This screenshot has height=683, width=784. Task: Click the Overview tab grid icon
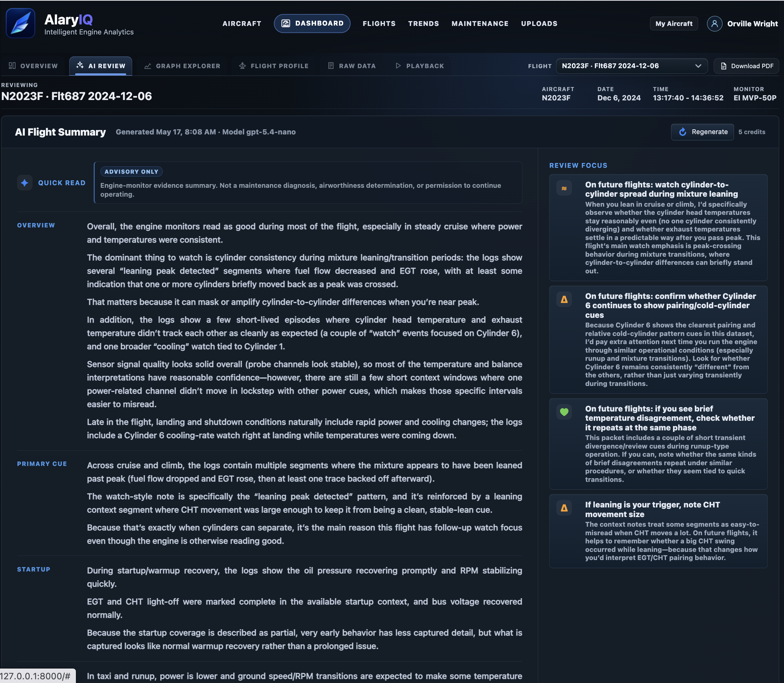(12, 66)
